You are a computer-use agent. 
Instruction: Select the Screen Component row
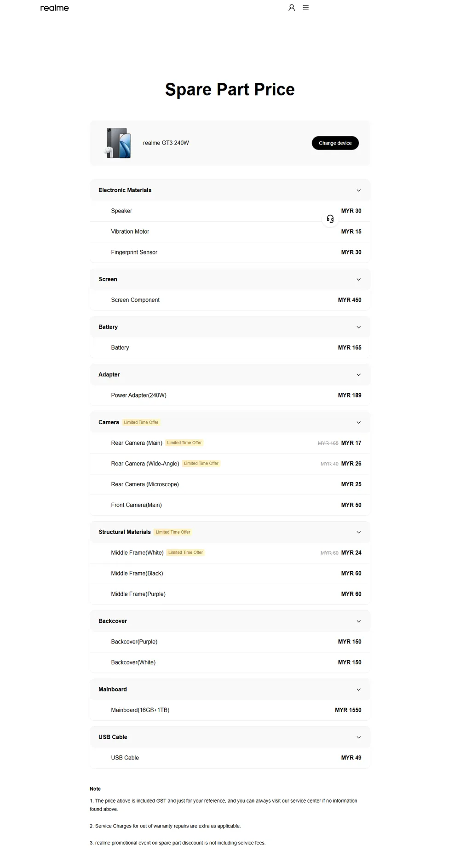click(230, 300)
